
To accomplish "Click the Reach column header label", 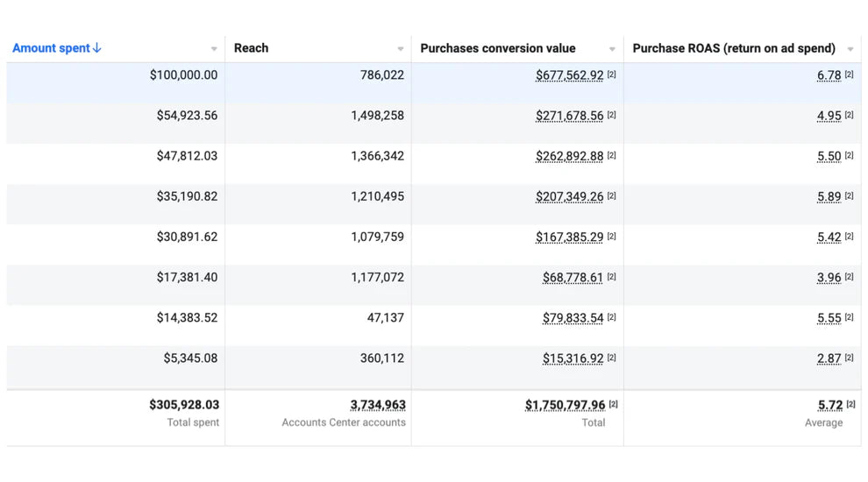I will [x=252, y=48].
